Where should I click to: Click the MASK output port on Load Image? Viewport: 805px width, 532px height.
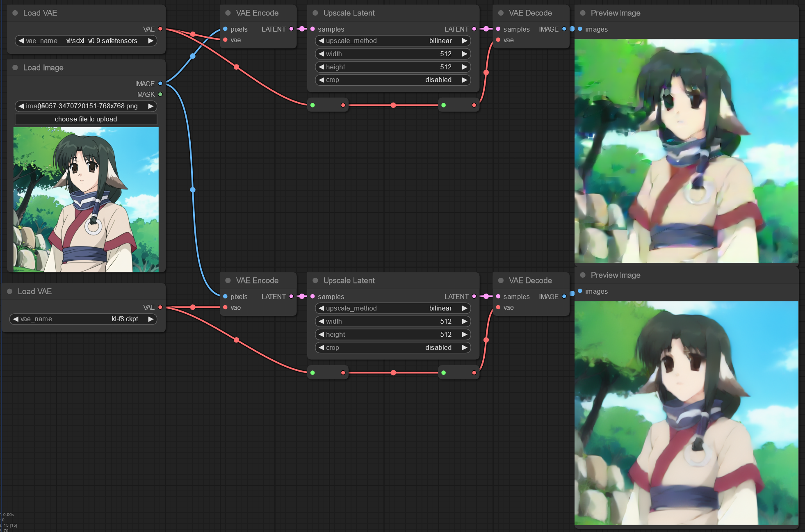tap(160, 94)
